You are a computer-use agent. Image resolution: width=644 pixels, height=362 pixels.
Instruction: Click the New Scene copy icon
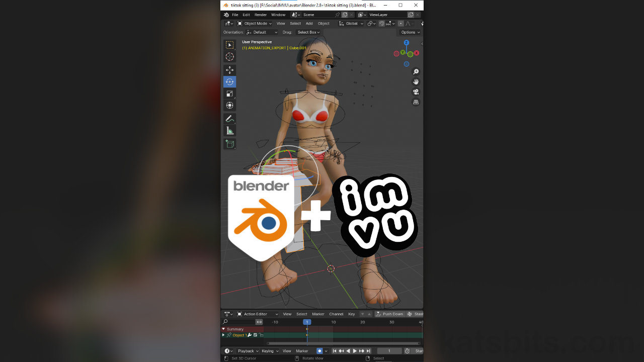(x=345, y=15)
